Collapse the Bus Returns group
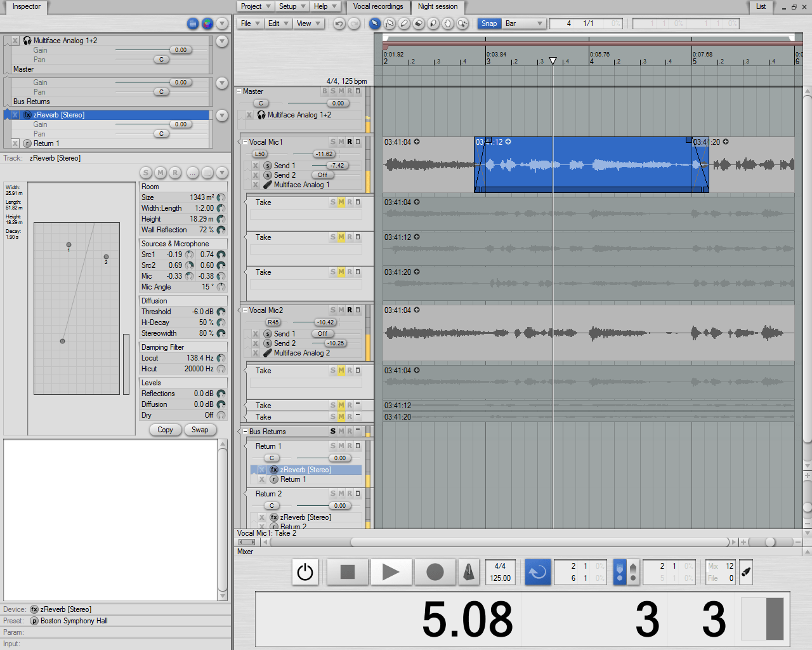Image resolution: width=812 pixels, height=650 pixels. [x=246, y=432]
